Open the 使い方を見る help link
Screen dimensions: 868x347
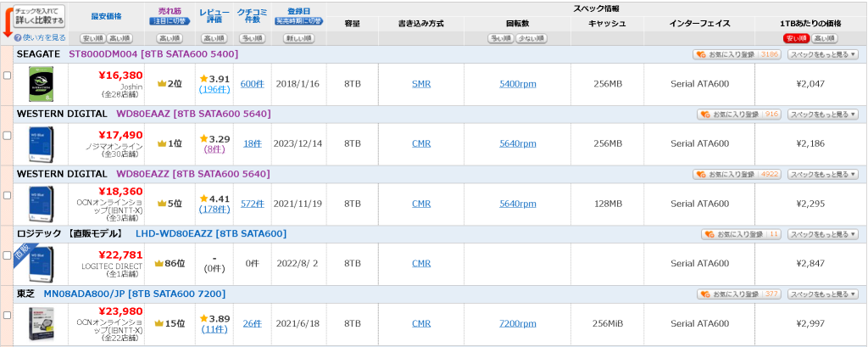click(x=44, y=37)
